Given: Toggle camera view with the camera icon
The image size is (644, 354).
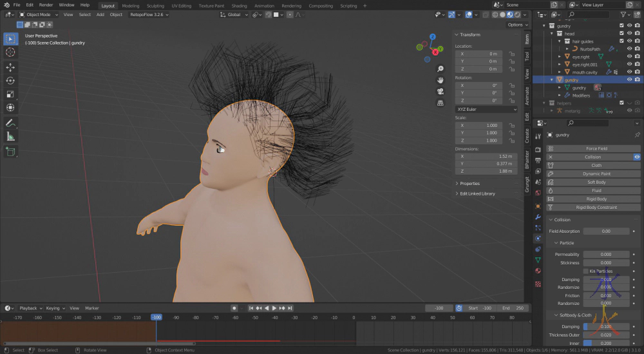Looking at the screenshot, I should point(440,92).
